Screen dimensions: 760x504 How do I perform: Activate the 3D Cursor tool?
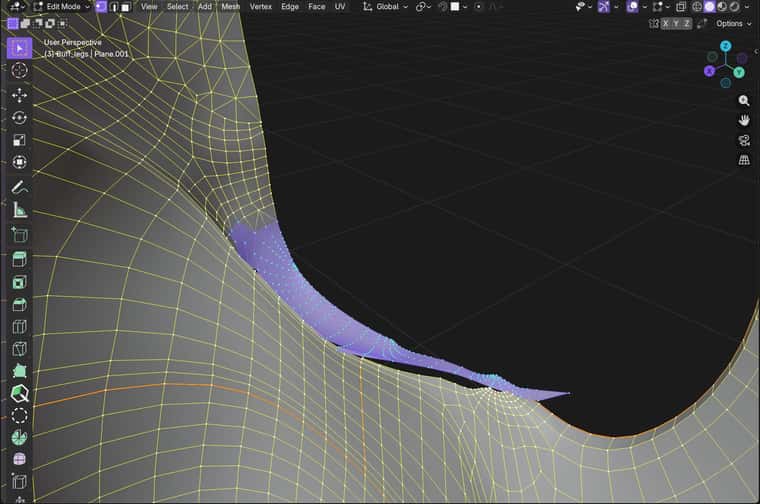pos(19,70)
